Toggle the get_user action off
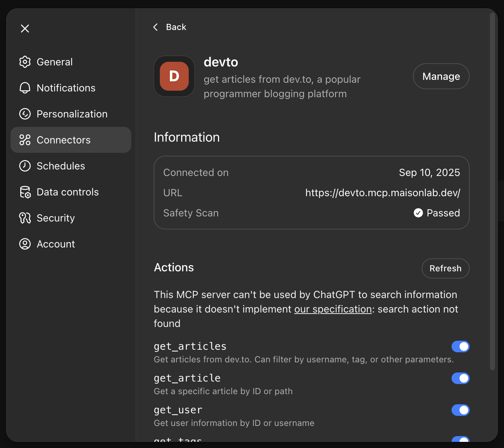 460,410
